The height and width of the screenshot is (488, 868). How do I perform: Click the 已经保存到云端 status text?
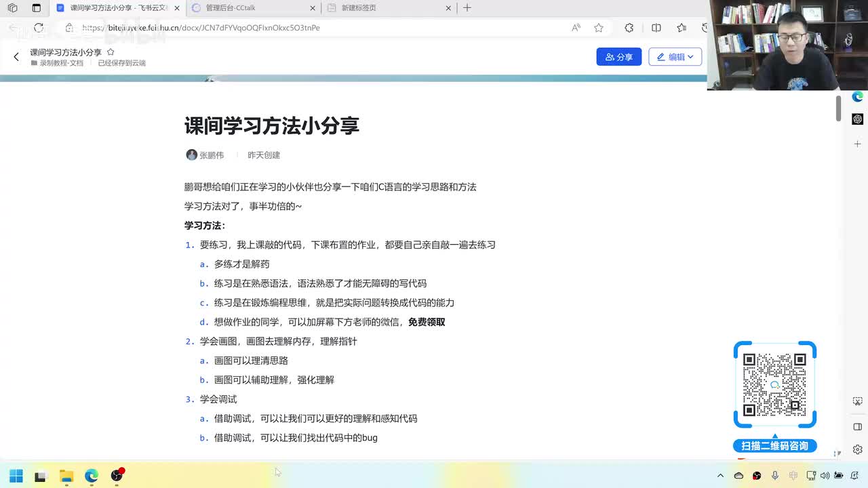click(x=122, y=63)
